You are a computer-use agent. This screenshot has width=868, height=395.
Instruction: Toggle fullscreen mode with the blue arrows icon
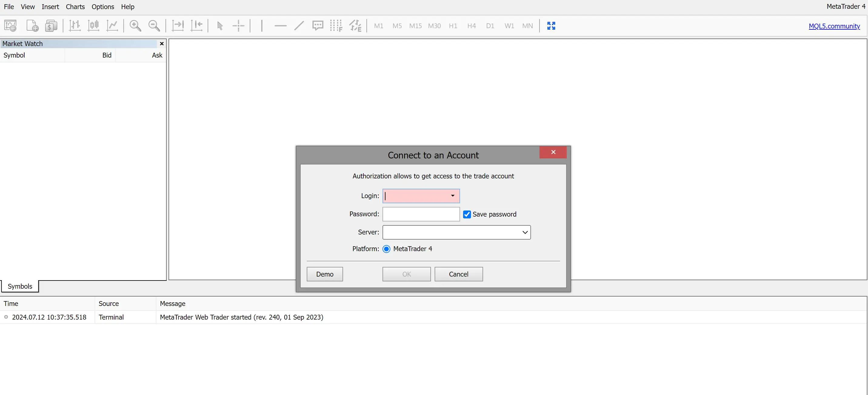[551, 26]
